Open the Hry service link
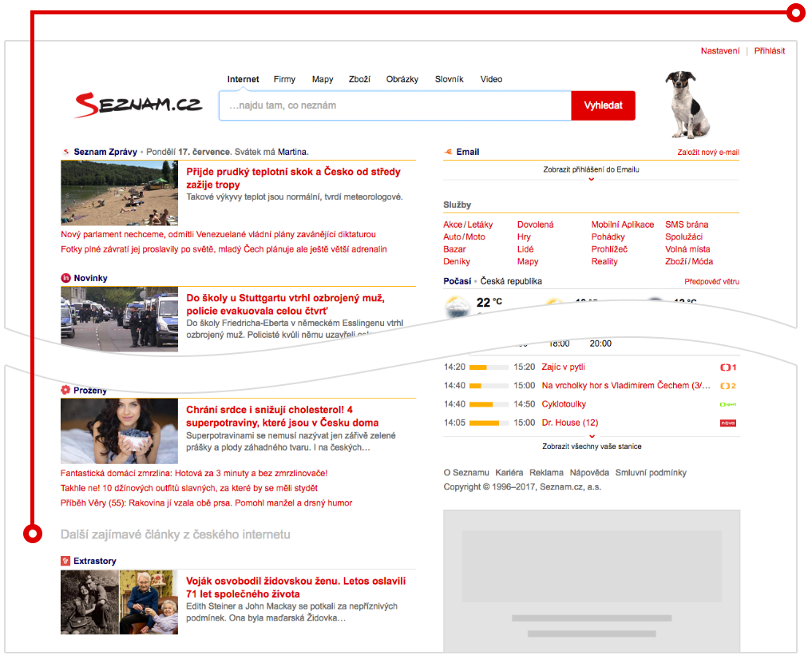The width and height of the screenshot is (812, 663). [x=524, y=236]
